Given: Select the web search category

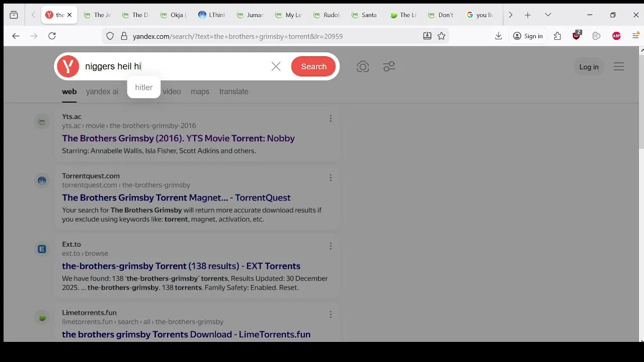Looking at the screenshot, I should 69,92.
